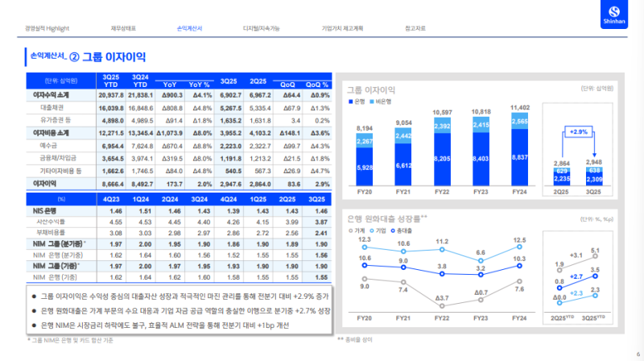Open the 기업가치 제고계획 tab
The height and width of the screenshot is (361, 644).
tap(342, 28)
